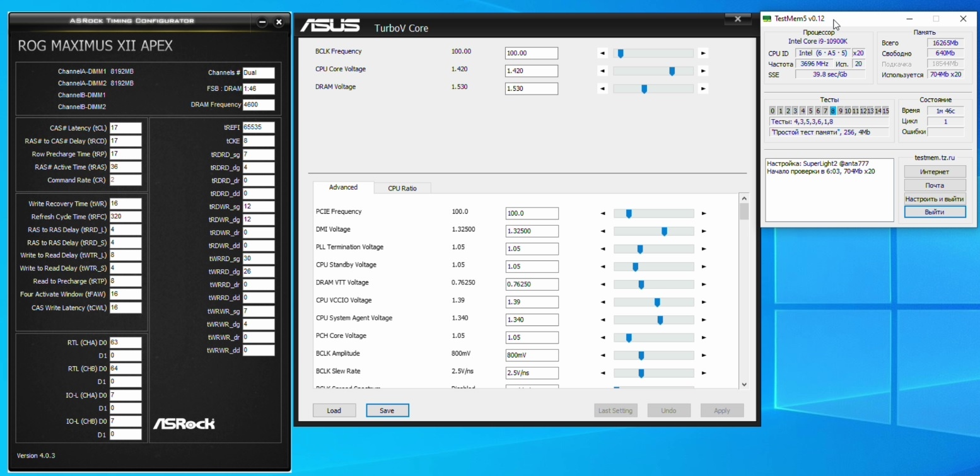The height and width of the screenshot is (476, 980).
Task: Increase BCLK Frequency with the right arrow
Action: point(703,54)
